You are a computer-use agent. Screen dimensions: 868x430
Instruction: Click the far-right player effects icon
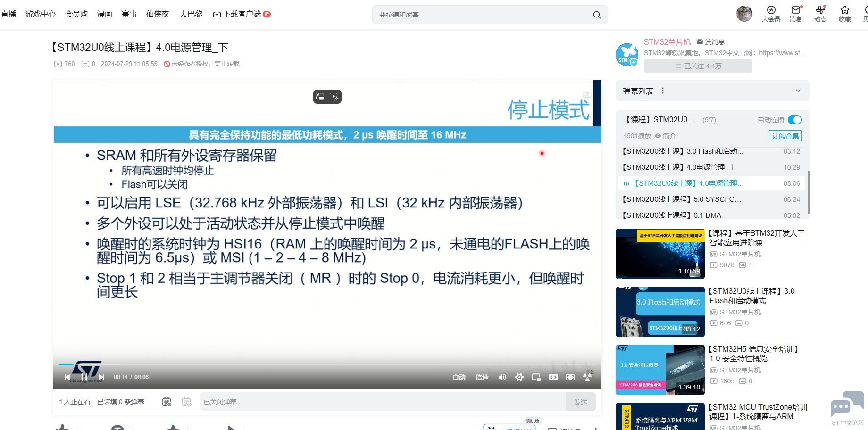coord(587,377)
